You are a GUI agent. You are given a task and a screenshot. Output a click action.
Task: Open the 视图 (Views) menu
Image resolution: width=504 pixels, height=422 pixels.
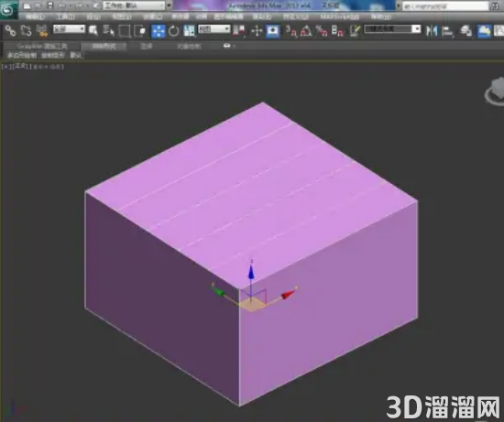click(x=122, y=16)
